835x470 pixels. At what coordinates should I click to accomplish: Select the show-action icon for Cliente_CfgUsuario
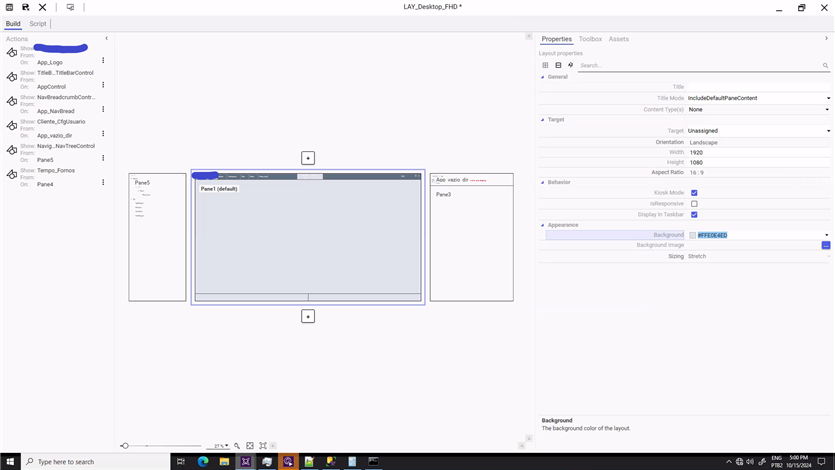coord(12,126)
